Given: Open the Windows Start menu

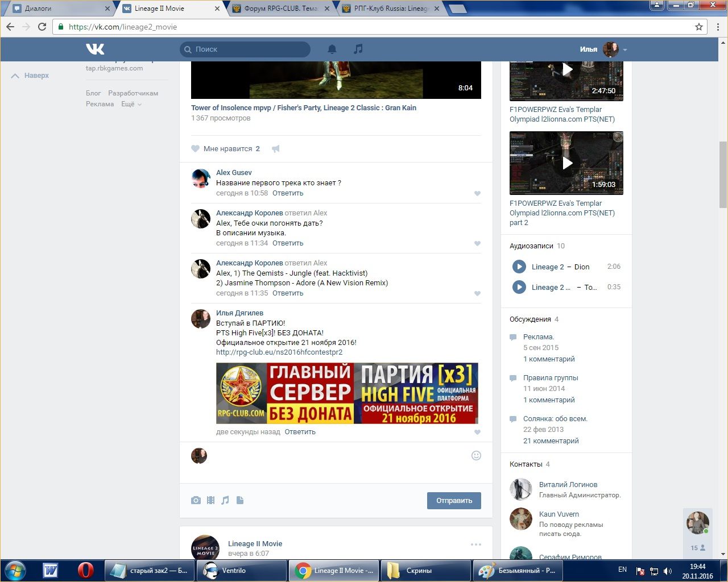Looking at the screenshot, I should [15, 570].
